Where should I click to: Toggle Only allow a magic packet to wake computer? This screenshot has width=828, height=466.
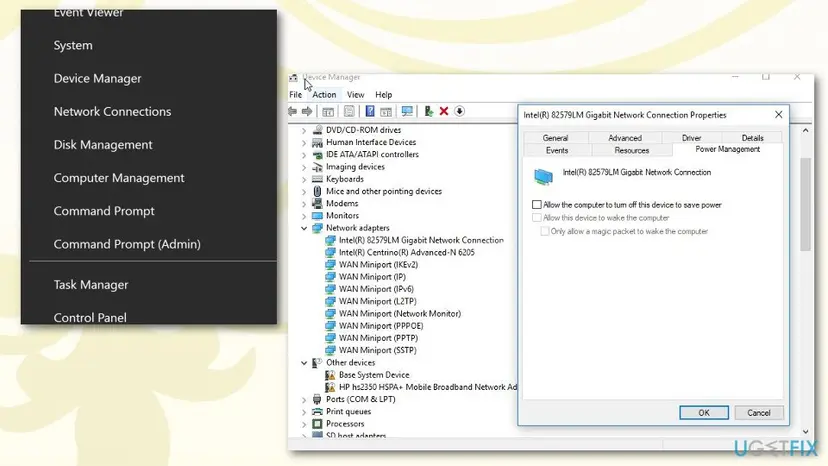pos(544,231)
